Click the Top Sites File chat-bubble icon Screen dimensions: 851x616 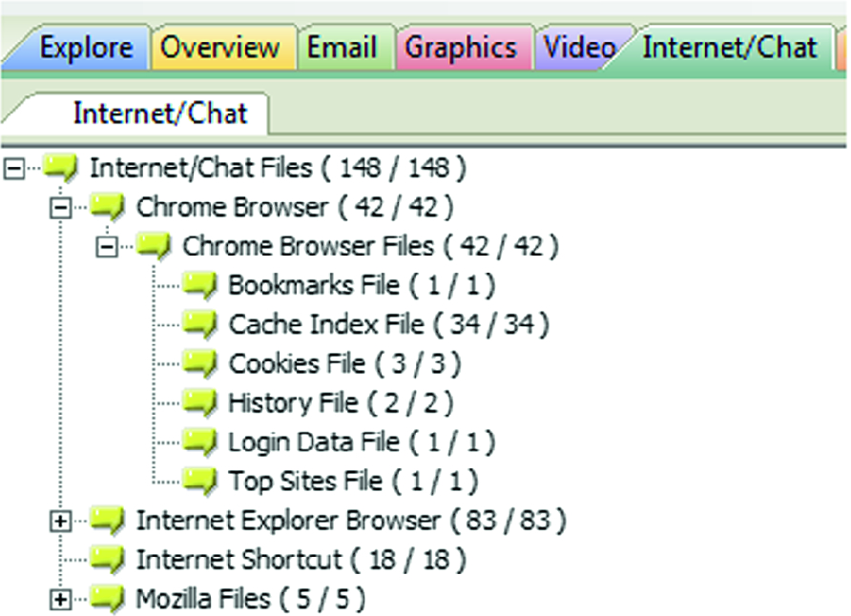(x=200, y=481)
